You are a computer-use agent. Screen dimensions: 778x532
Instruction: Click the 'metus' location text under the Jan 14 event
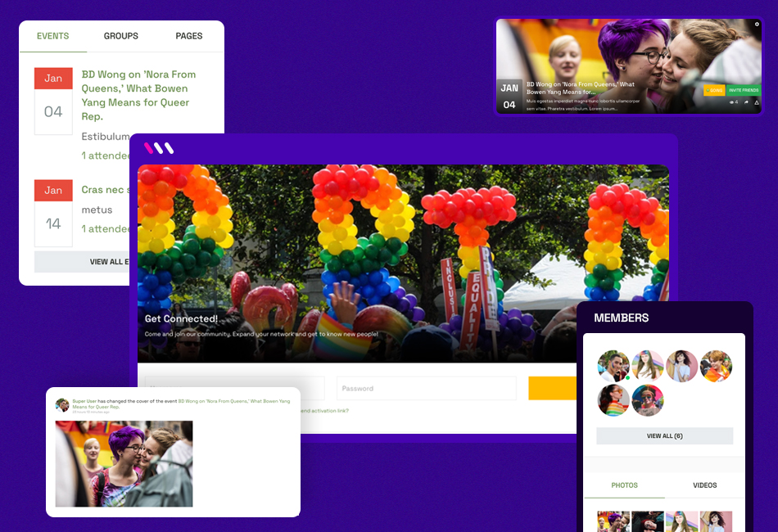[97, 210]
